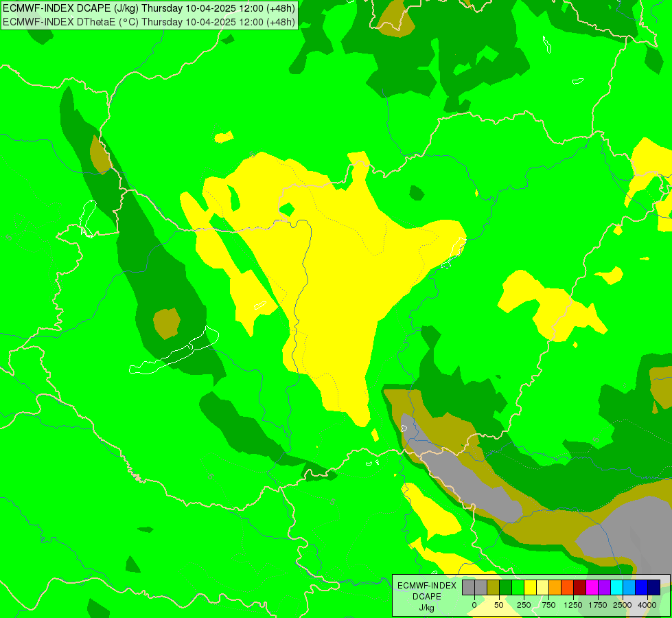Viewport: 672px width, 618px height.
Task: Click the legend value 0
Action: [474, 605]
